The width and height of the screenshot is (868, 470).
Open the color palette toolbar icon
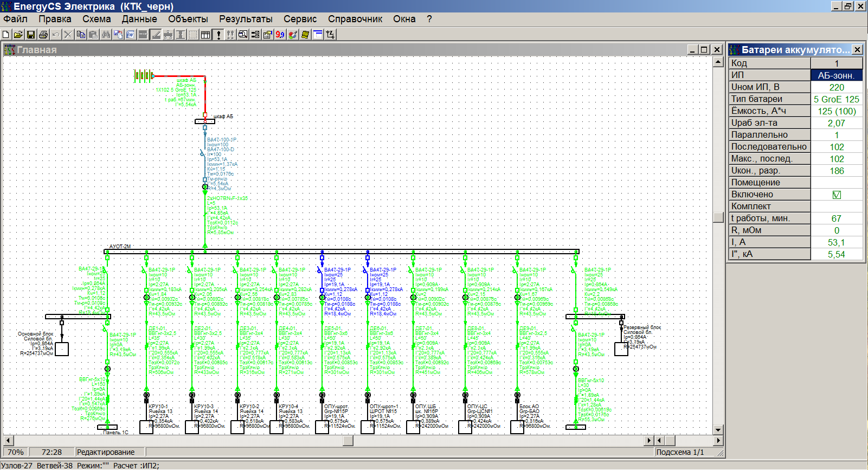[293, 35]
